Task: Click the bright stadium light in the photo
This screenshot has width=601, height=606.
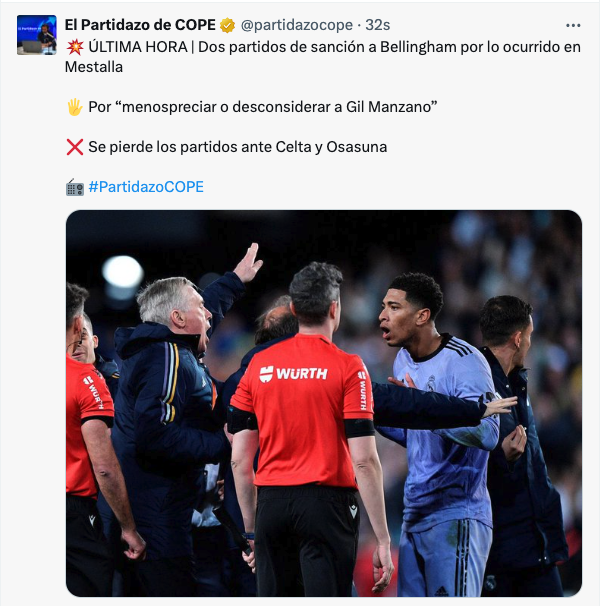Action: 123,272
